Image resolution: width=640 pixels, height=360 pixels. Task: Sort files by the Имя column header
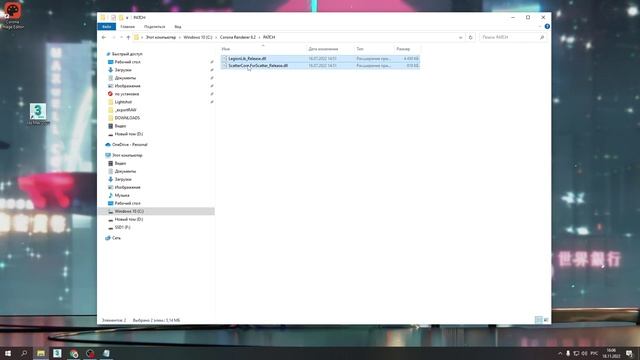pyautogui.click(x=263, y=49)
